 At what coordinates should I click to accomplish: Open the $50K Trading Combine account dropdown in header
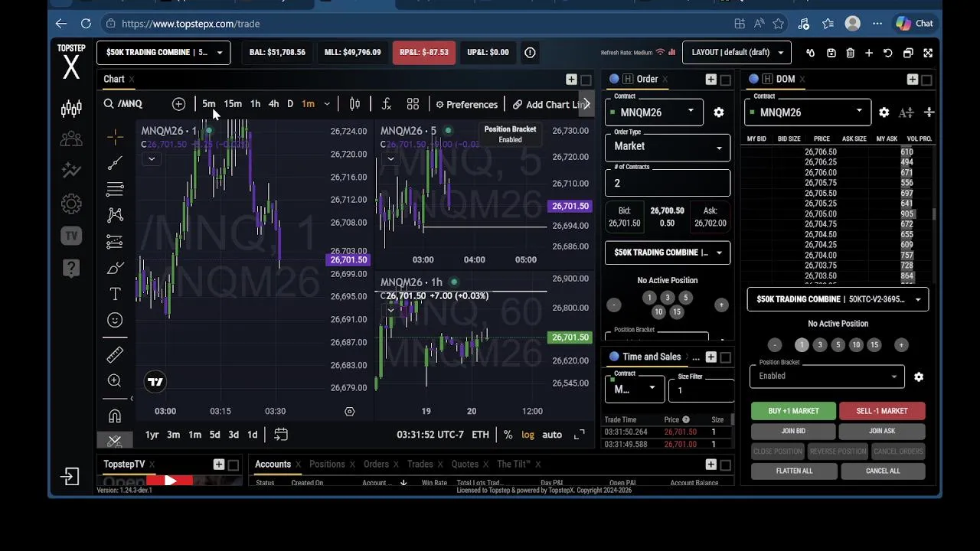pyautogui.click(x=163, y=53)
